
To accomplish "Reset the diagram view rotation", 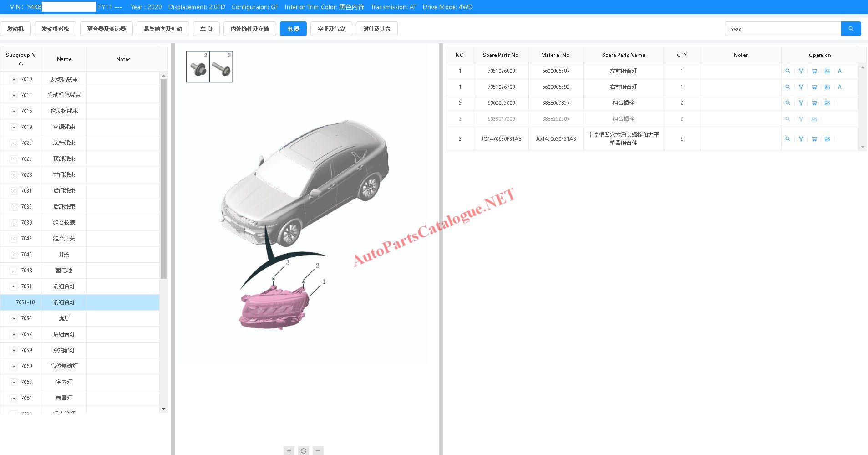I will pos(304,450).
